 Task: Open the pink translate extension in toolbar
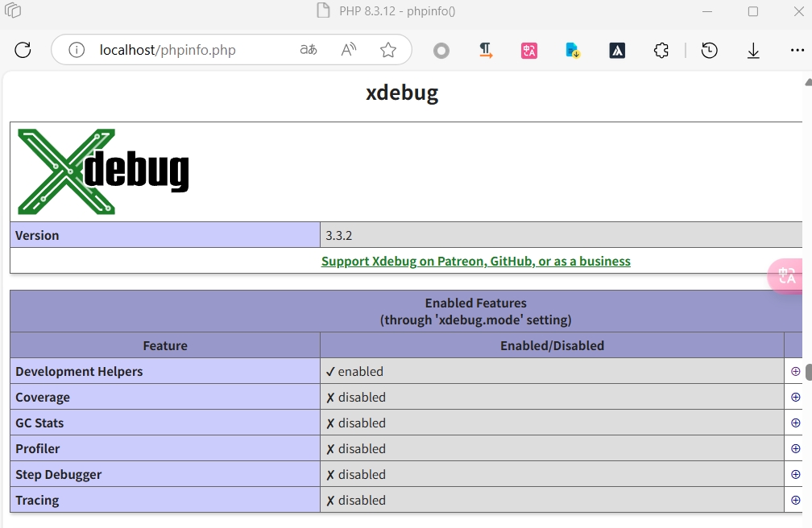(528, 50)
